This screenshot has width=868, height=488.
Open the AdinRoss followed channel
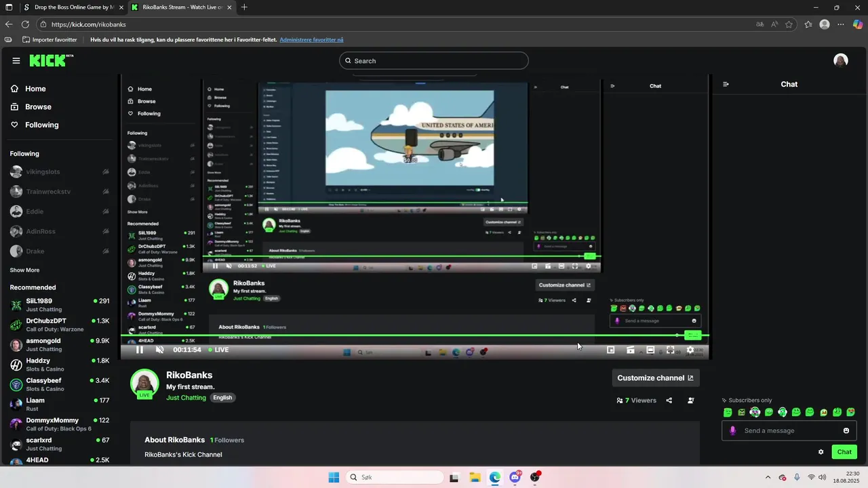(60, 231)
